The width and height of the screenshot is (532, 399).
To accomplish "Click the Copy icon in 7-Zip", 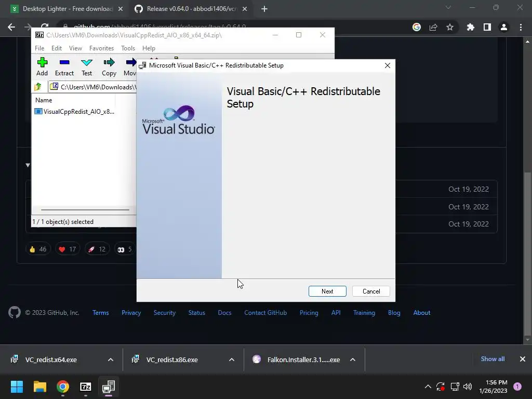I will click(109, 66).
